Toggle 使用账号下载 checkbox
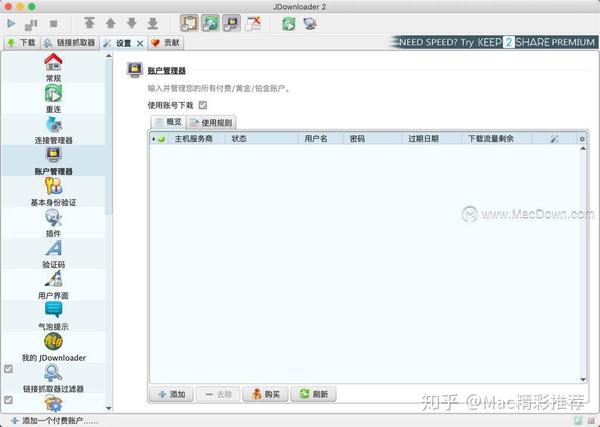600x427 pixels. coord(203,105)
